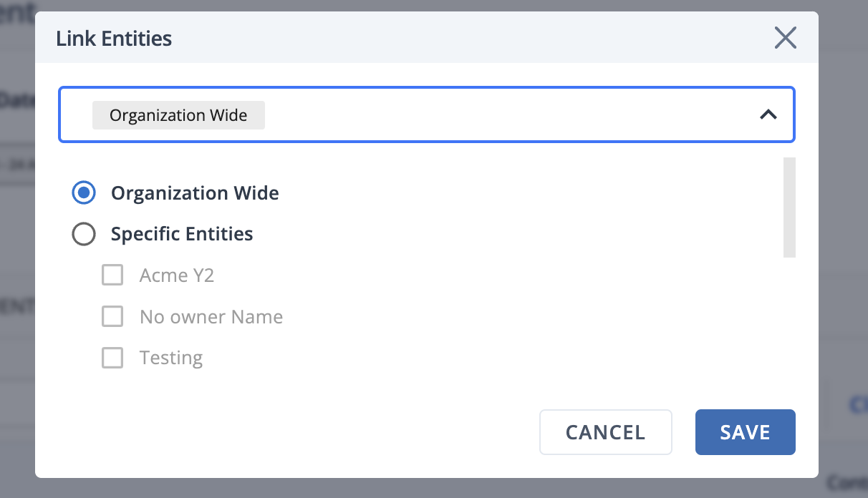Screen dimensions: 868x498
Task: Click the Link Entities dialog title
Action: [x=114, y=38]
